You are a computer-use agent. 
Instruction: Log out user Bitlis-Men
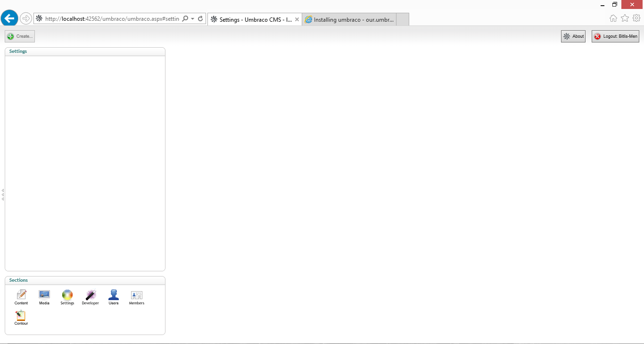click(615, 36)
